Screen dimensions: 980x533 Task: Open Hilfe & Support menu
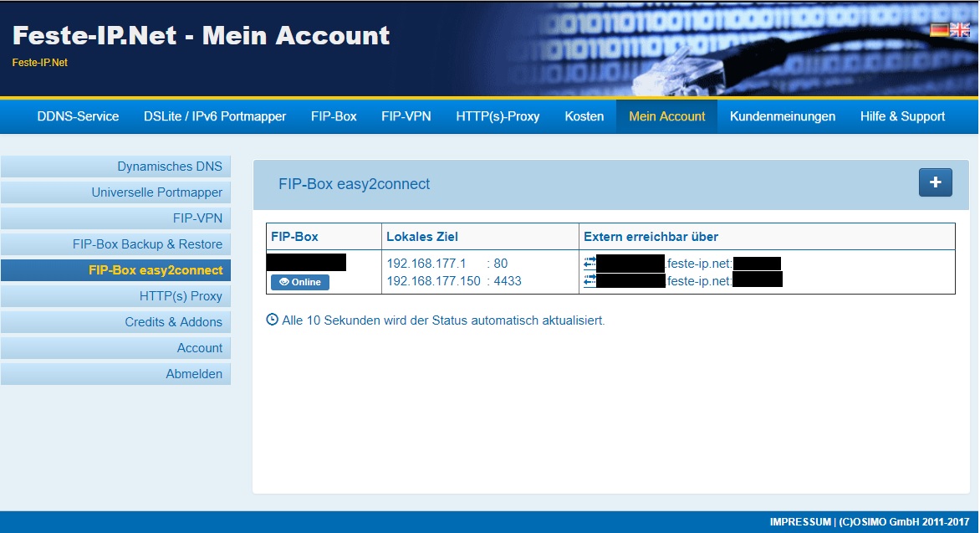[x=902, y=116]
